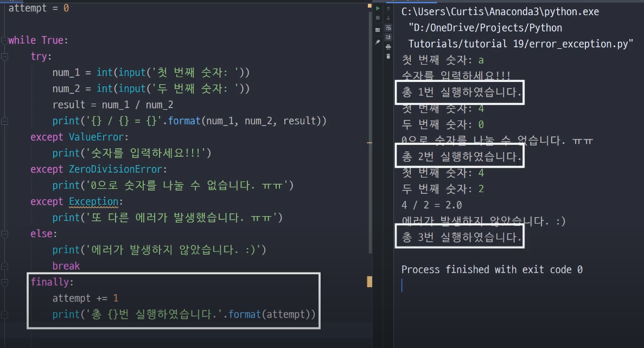Print the console output

388,47
